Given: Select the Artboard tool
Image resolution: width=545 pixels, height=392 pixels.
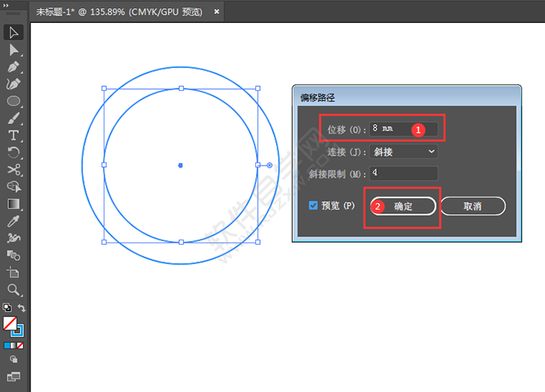Looking at the screenshot, I should point(14,272).
